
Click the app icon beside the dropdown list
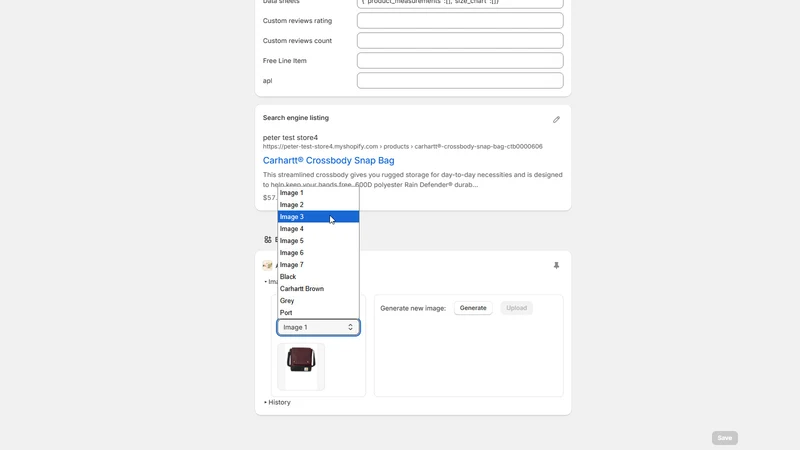[267, 265]
